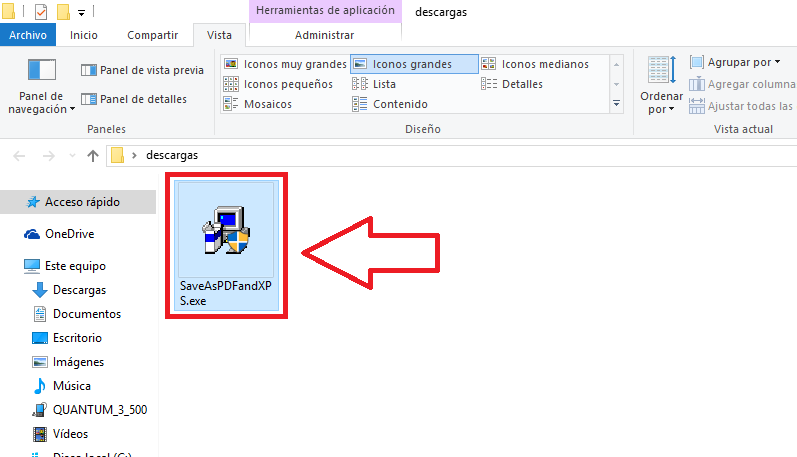797x457 pixels.
Task: Switch to the Inicio ribbon tab
Action: point(84,35)
